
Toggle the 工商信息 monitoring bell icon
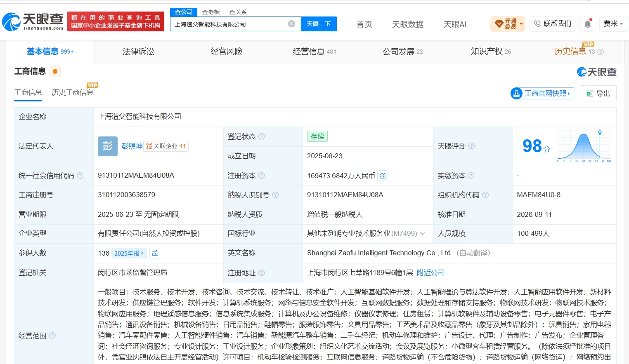point(55,71)
